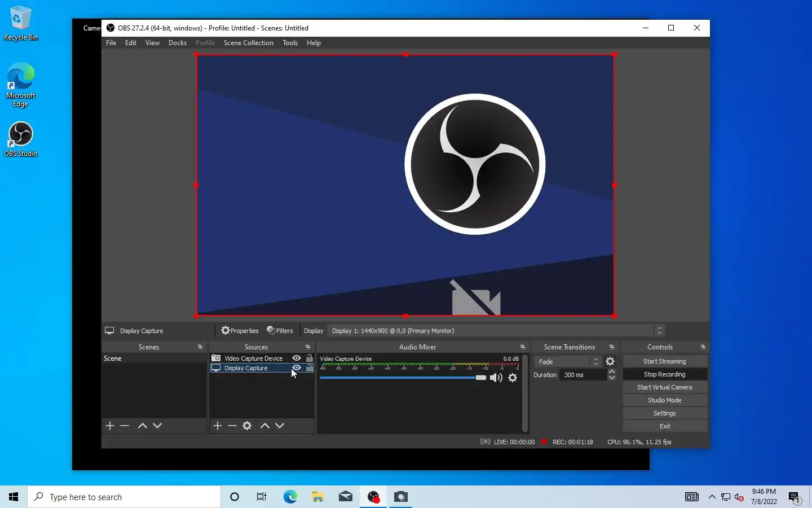Select Scene in the Scenes list
The height and width of the screenshot is (508, 812).
point(154,358)
